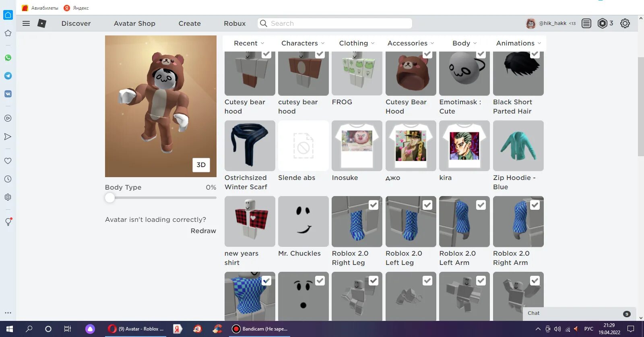Click the Zip Hoodie - Blue name
This screenshot has width=644, height=337.
[514, 182]
